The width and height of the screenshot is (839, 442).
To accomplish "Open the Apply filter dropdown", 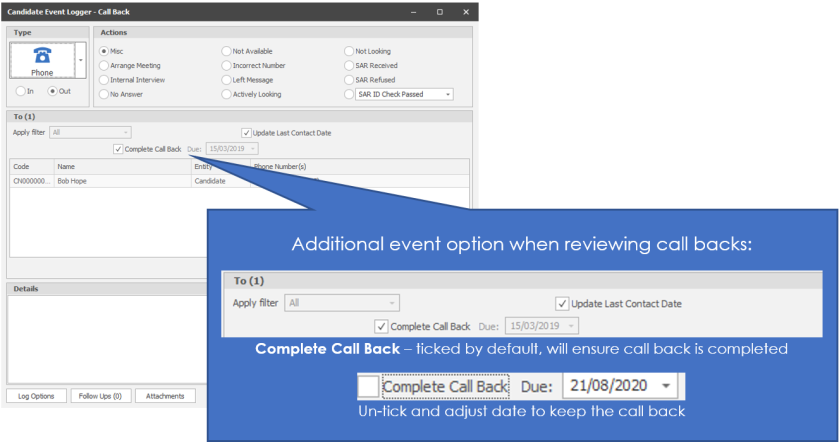I will 125,132.
